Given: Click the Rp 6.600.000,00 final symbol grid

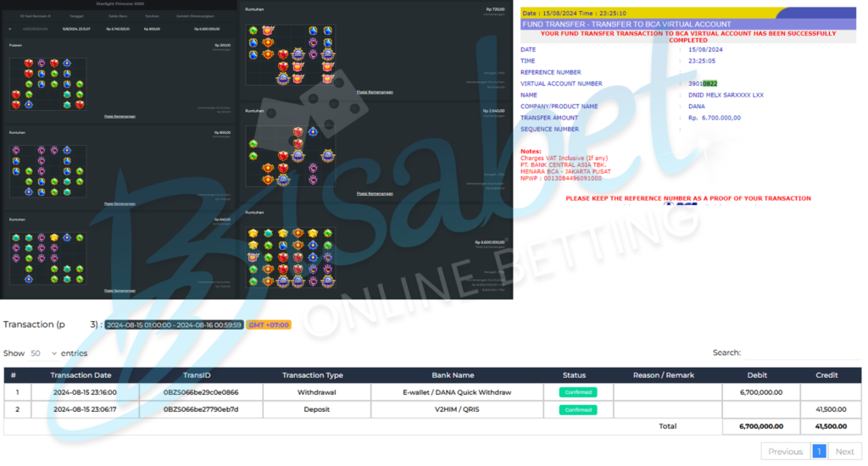Looking at the screenshot, I should [291, 258].
